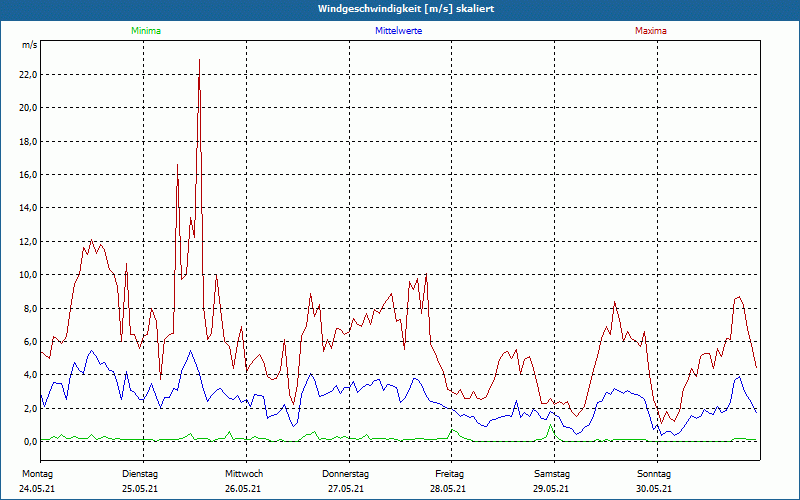
Task: Click the 12,0 y-axis value
Action: (29, 241)
